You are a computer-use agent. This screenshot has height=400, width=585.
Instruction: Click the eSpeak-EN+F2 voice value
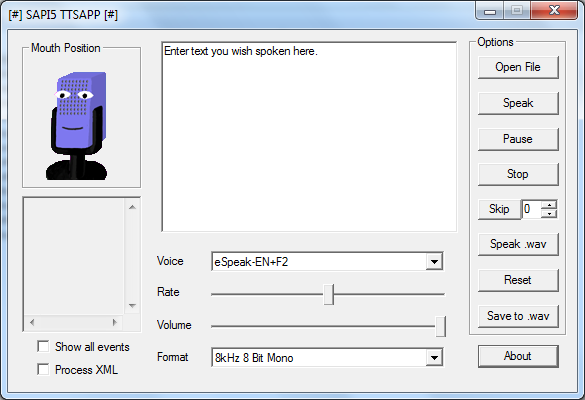point(251,262)
